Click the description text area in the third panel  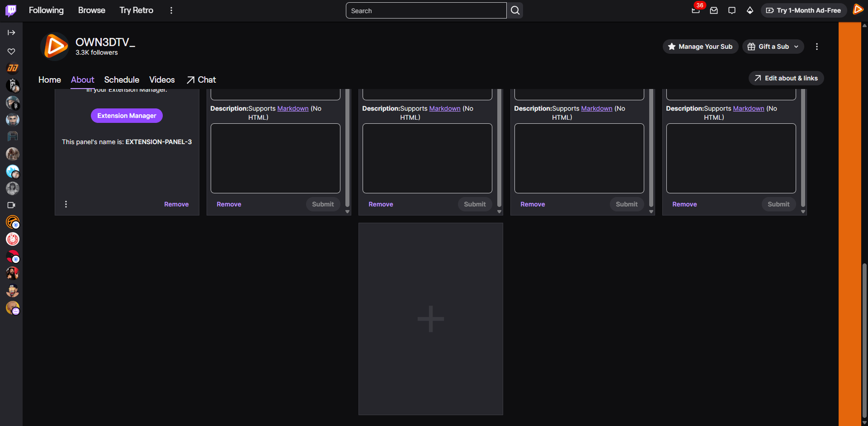coord(579,158)
